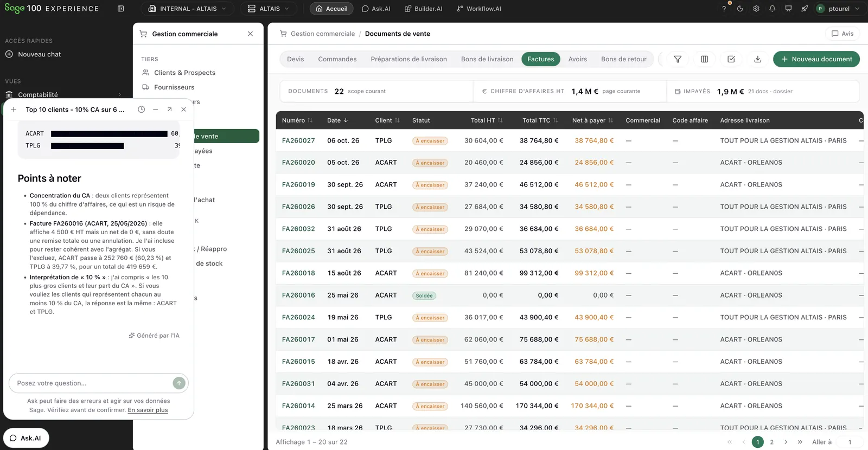Viewport: 868px width, 450px height.
Task: Open the Avis feedback button
Action: 842,34
